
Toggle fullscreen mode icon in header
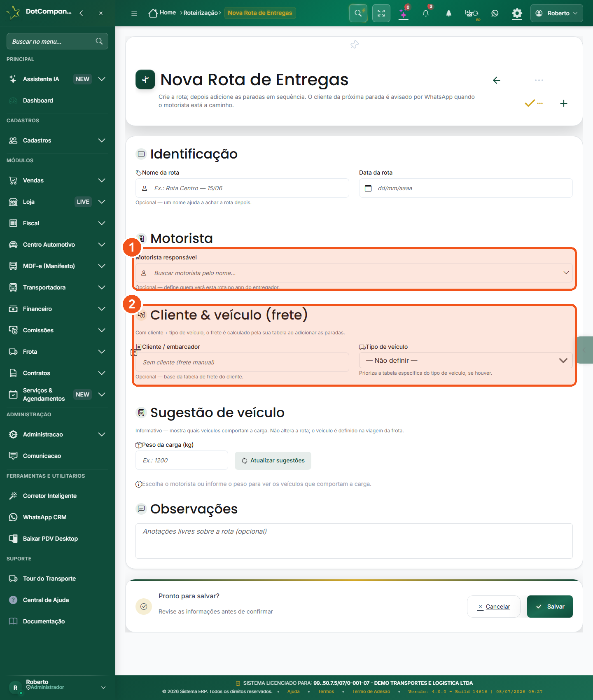(381, 13)
